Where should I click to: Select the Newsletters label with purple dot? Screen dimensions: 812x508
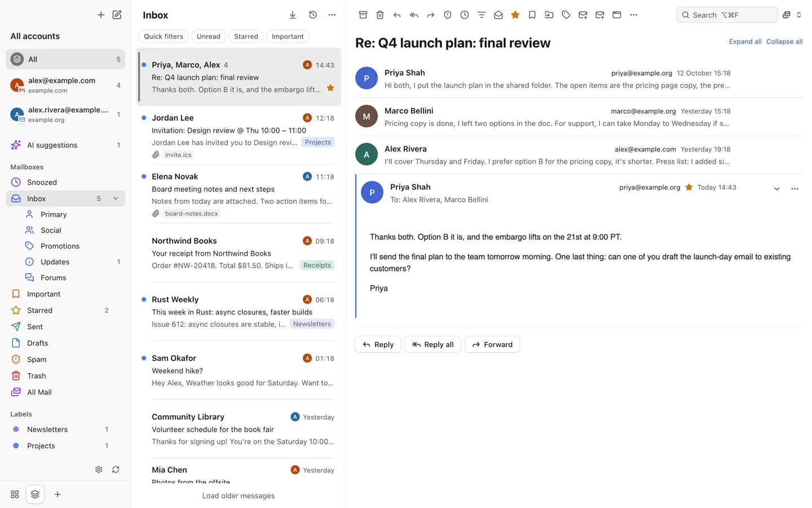pyautogui.click(x=65, y=430)
